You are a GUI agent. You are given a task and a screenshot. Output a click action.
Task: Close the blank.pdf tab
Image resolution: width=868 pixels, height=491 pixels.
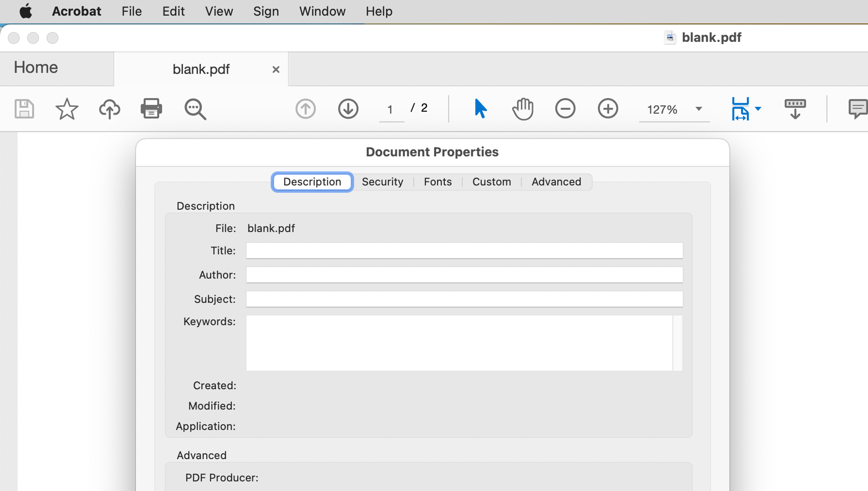276,69
